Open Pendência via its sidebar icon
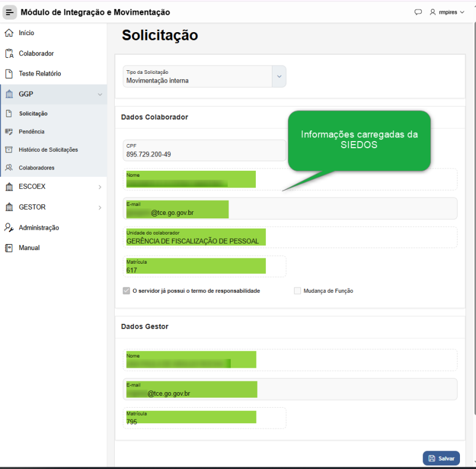This screenshot has height=469, width=476. pyautogui.click(x=9, y=132)
